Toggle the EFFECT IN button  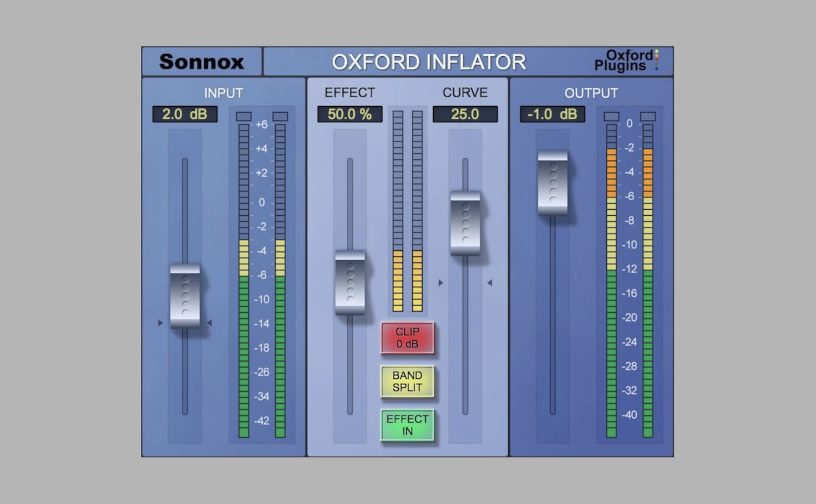407,425
